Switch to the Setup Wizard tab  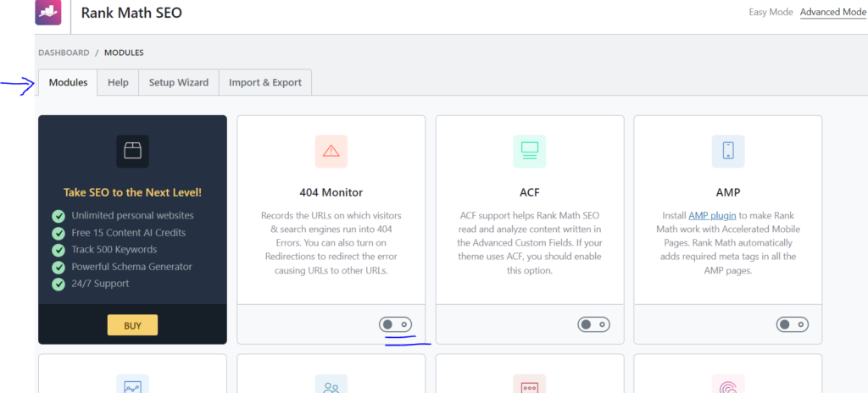coord(179,82)
